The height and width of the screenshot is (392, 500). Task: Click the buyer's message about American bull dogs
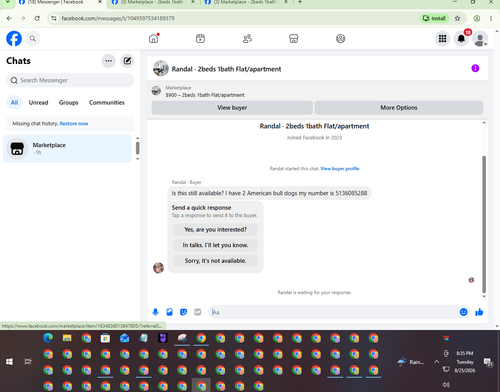269,193
